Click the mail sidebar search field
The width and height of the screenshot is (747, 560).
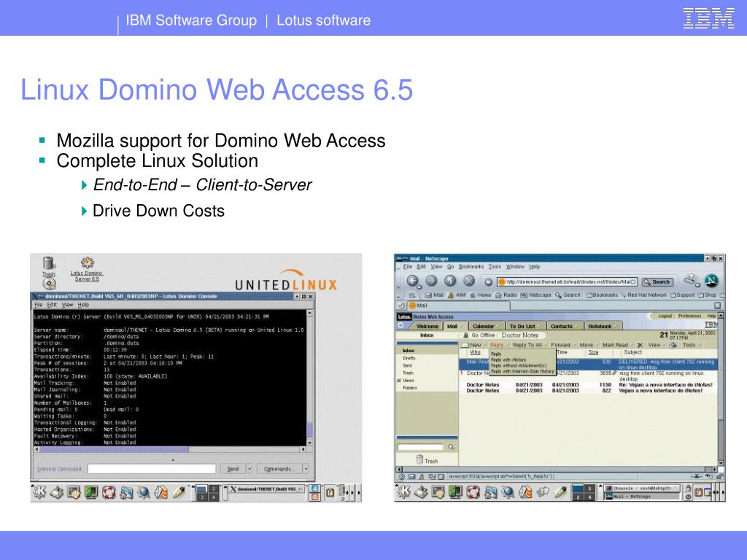pos(422,447)
